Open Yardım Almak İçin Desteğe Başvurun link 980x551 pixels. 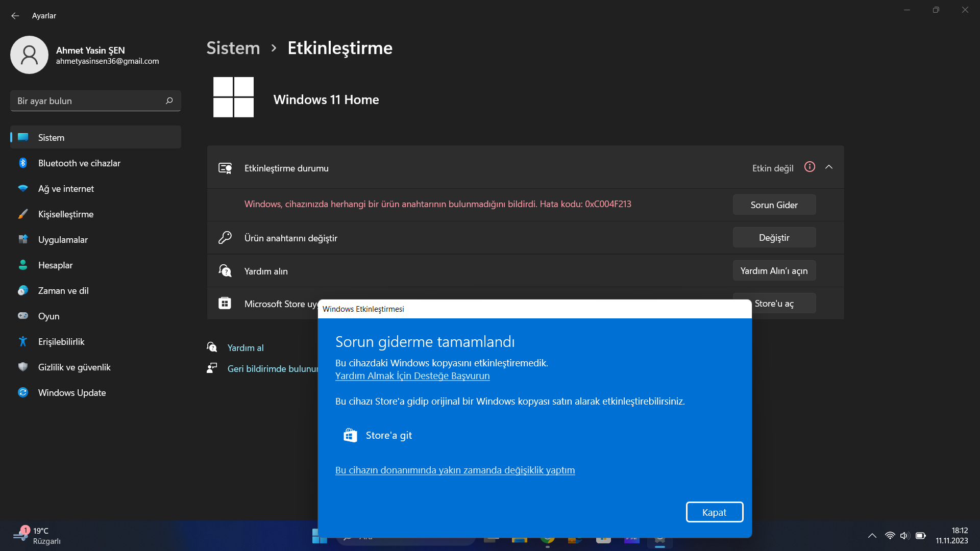point(412,376)
